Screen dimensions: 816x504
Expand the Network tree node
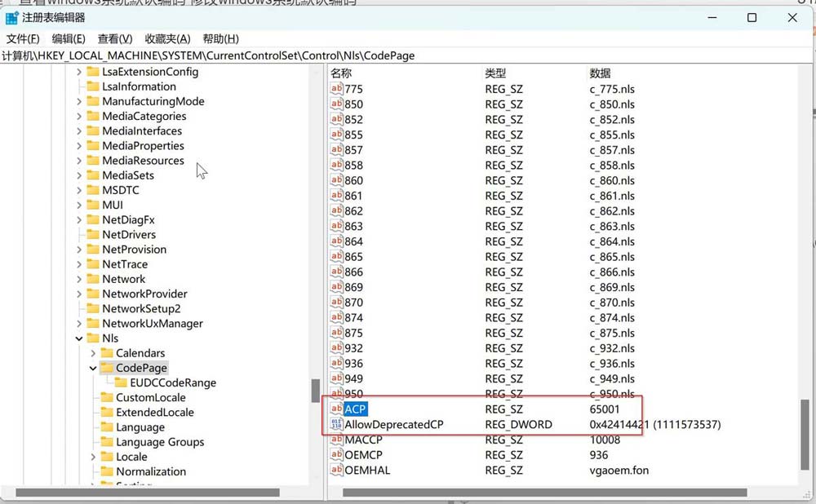click(79, 279)
